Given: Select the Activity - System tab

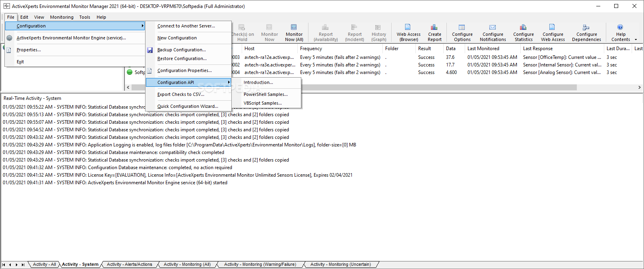Looking at the screenshot, I should click(80, 264).
